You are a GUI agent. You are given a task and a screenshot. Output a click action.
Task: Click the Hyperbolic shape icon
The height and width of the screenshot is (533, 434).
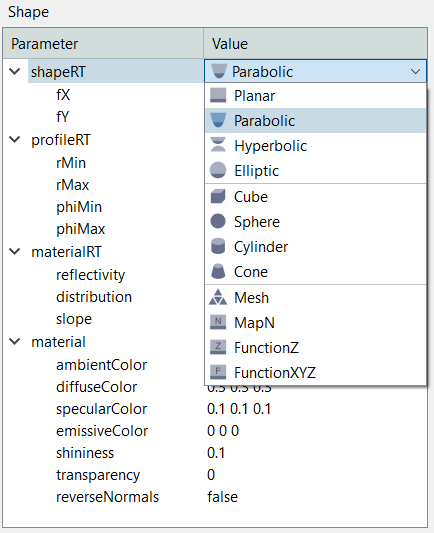tap(218, 145)
